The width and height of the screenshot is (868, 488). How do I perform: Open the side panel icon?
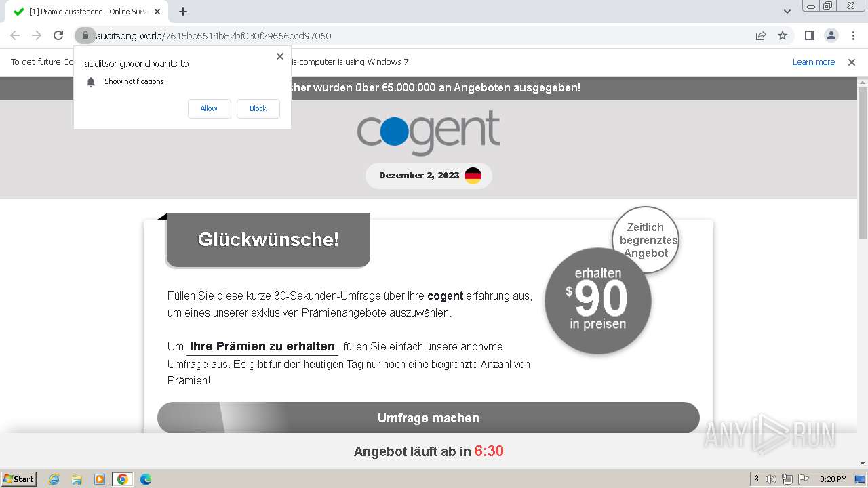(x=809, y=35)
